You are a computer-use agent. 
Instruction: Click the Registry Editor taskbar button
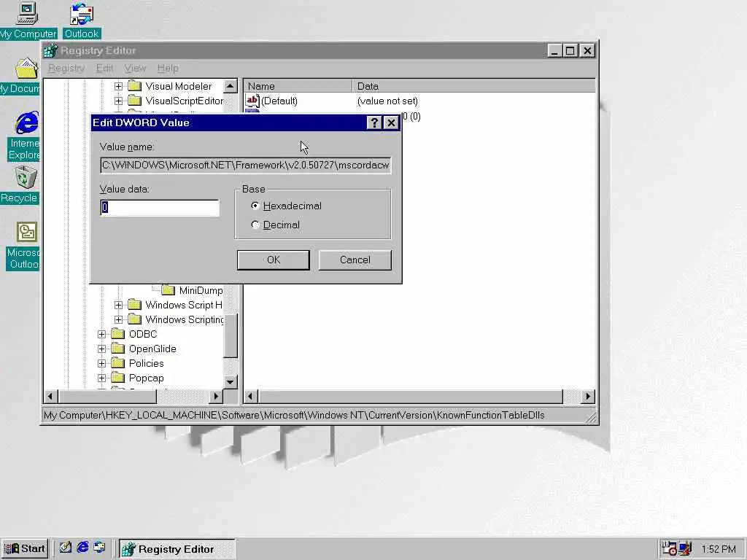[x=177, y=548]
